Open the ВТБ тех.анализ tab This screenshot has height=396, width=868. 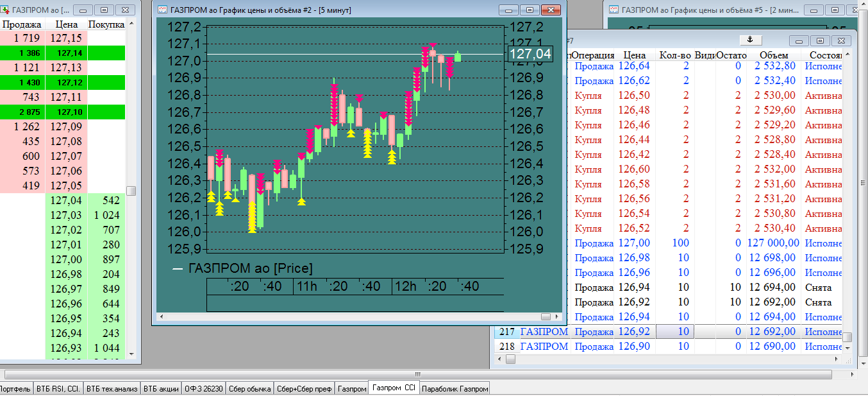112,388
